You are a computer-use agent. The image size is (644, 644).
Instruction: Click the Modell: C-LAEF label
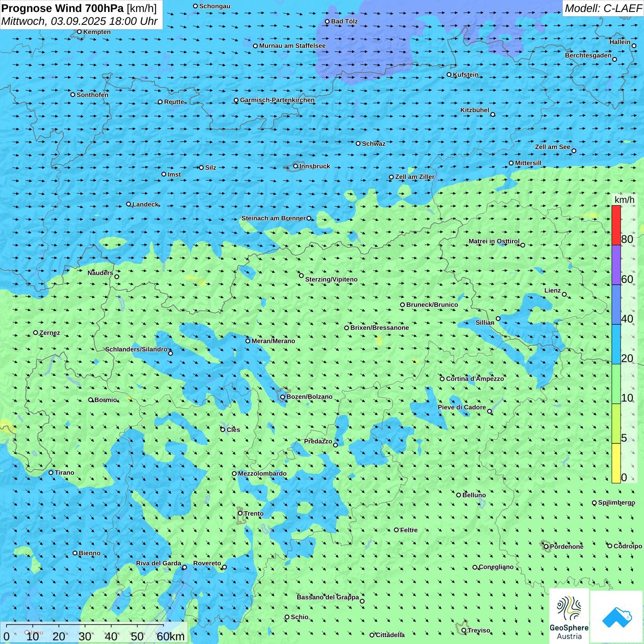click(x=603, y=8)
